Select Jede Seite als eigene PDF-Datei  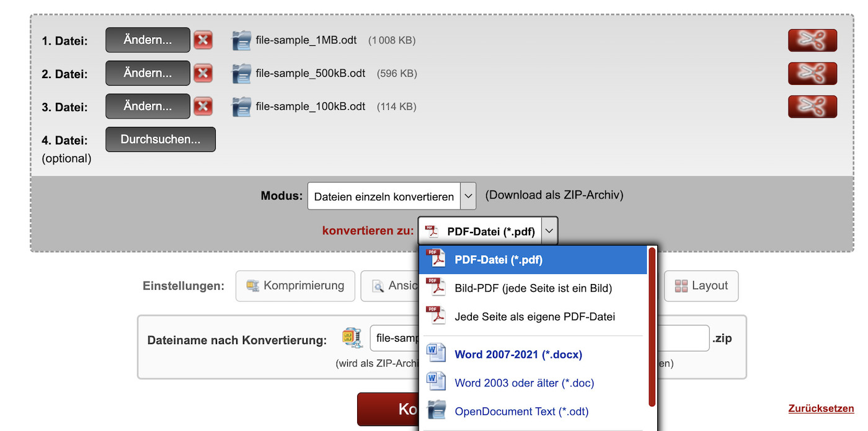click(534, 316)
